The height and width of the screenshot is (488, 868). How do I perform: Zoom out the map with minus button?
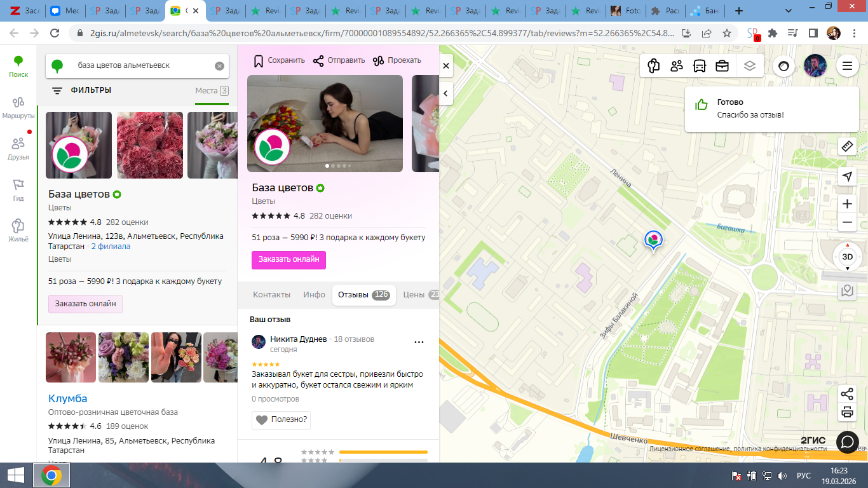(846, 223)
